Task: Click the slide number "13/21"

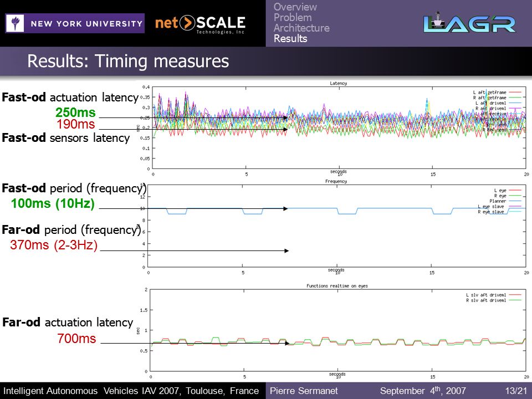Action: [x=516, y=391]
